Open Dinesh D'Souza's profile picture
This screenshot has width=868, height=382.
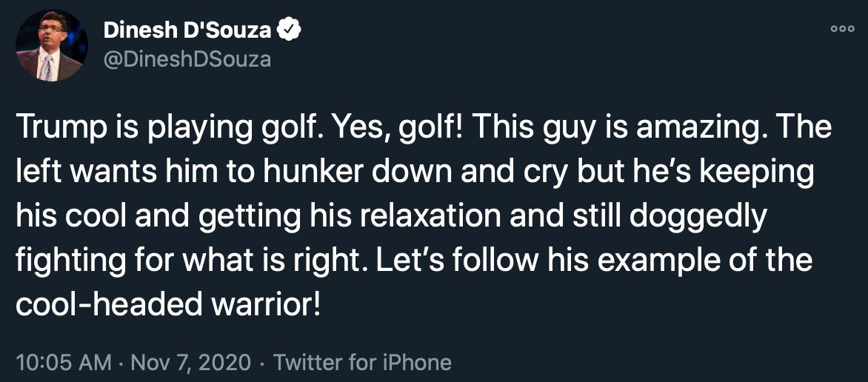point(52,45)
